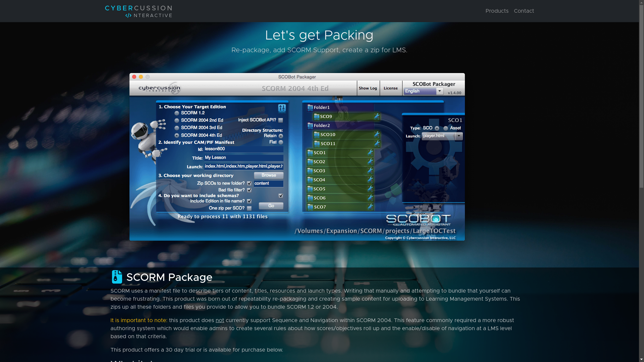The width and height of the screenshot is (644, 362).
Task: Click the wrench icon on SCO10 row
Action: click(x=377, y=134)
